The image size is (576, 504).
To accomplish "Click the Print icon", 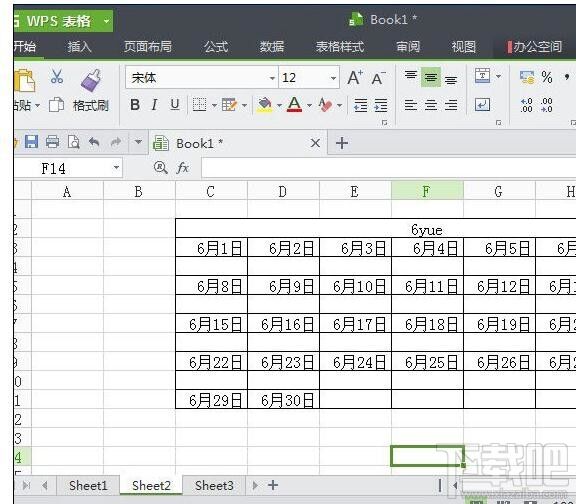I will 53,142.
